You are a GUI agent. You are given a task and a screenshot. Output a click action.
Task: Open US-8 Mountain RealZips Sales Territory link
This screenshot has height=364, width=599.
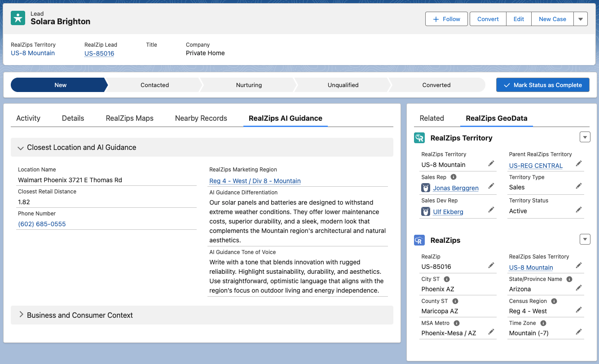[x=531, y=268]
